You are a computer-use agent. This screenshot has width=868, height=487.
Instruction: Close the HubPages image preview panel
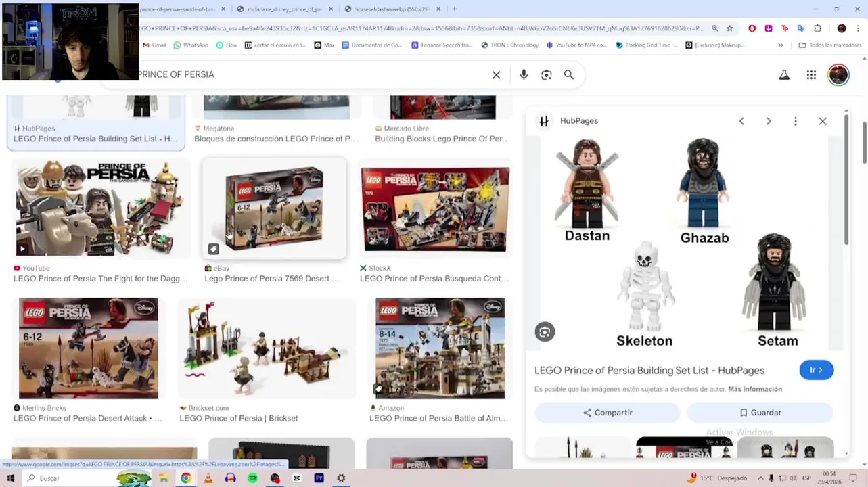823,121
